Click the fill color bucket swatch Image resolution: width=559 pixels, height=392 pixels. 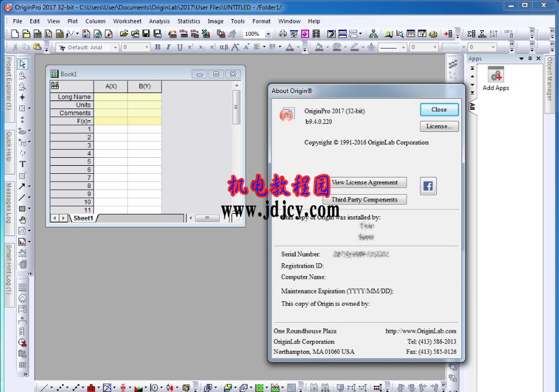(x=319, y=47)
